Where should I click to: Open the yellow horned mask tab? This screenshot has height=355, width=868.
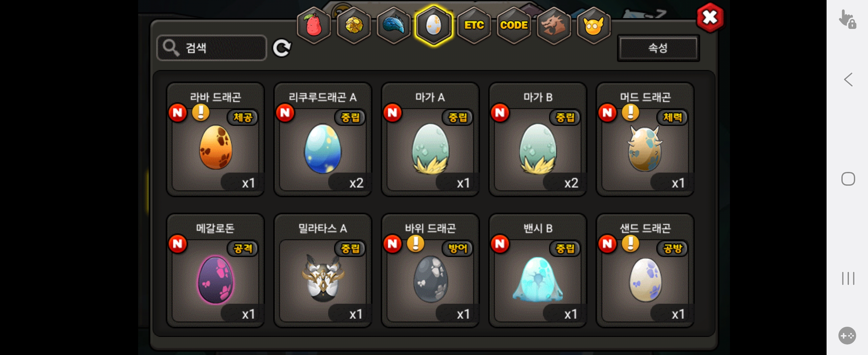tap(593, 25)
